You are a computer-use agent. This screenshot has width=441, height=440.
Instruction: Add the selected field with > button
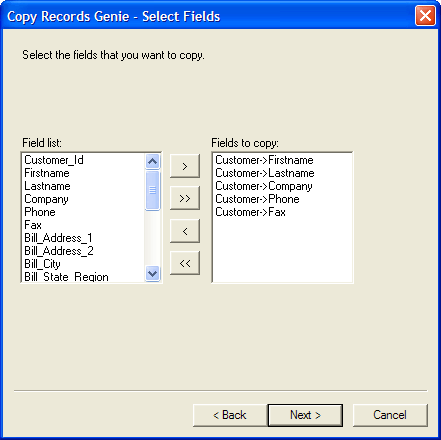185,166
